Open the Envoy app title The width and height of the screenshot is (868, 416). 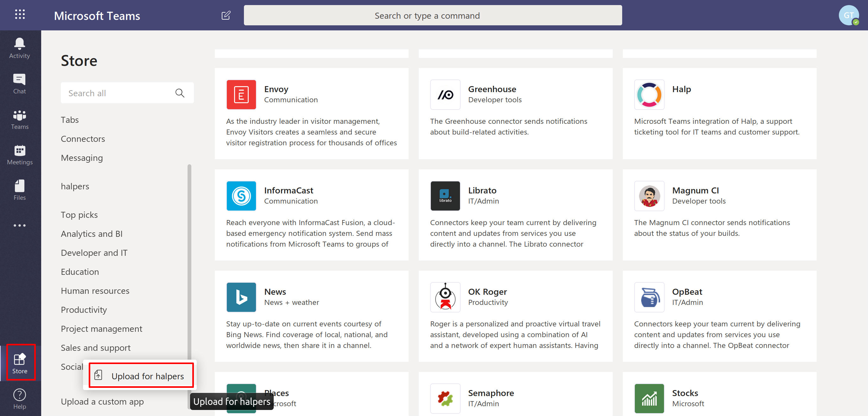276,89
